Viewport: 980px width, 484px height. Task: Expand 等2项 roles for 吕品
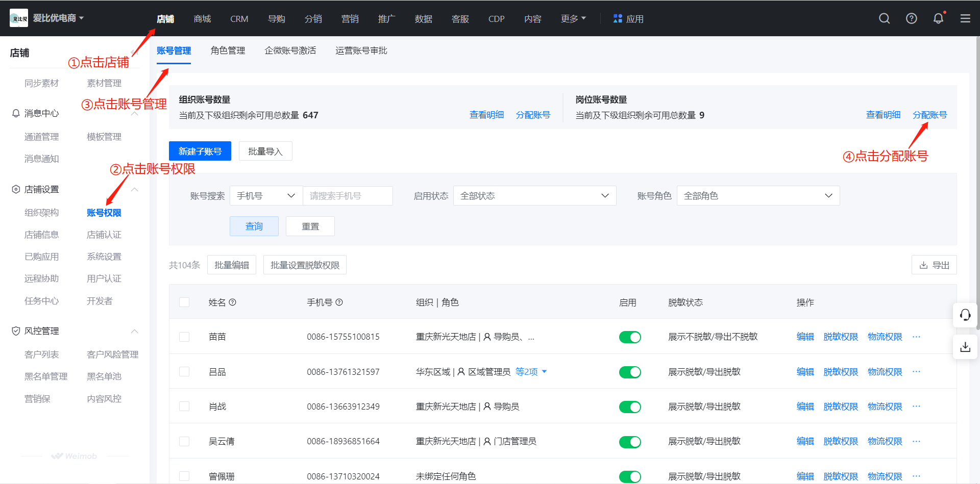click(x=531, y=372)
